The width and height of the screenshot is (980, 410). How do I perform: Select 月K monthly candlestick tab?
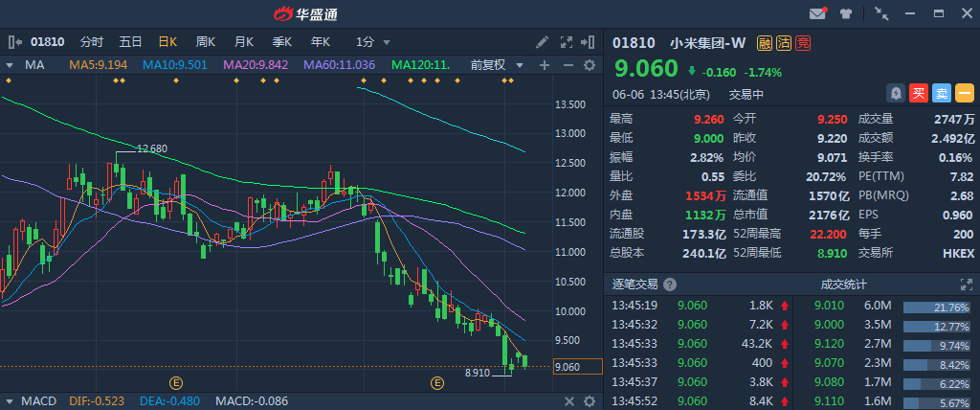click(244, 42)
